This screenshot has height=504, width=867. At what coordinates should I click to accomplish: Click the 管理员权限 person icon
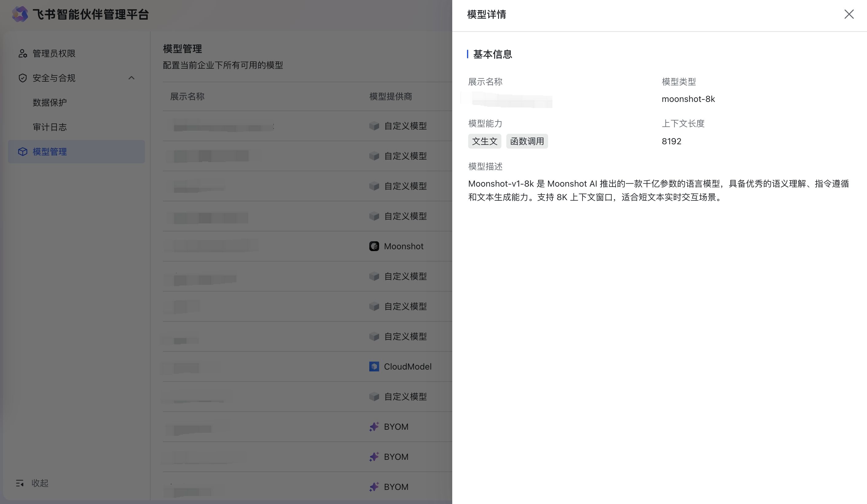tap(23, 53)
